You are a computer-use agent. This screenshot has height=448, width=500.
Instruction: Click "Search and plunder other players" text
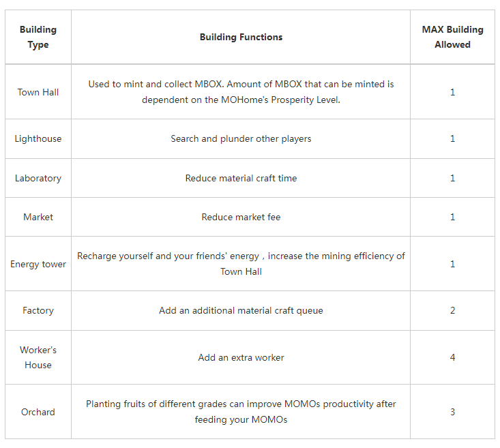(241, 138)
